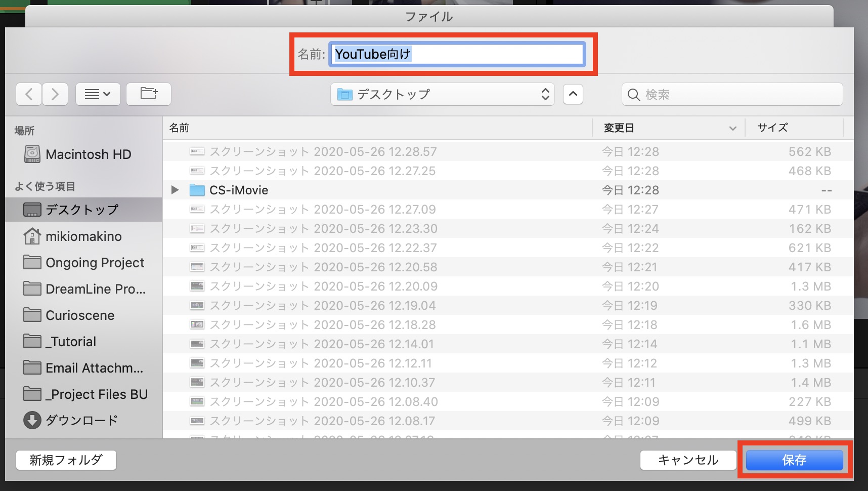Open the _Tutorial sidebar folder

point(83,342)
